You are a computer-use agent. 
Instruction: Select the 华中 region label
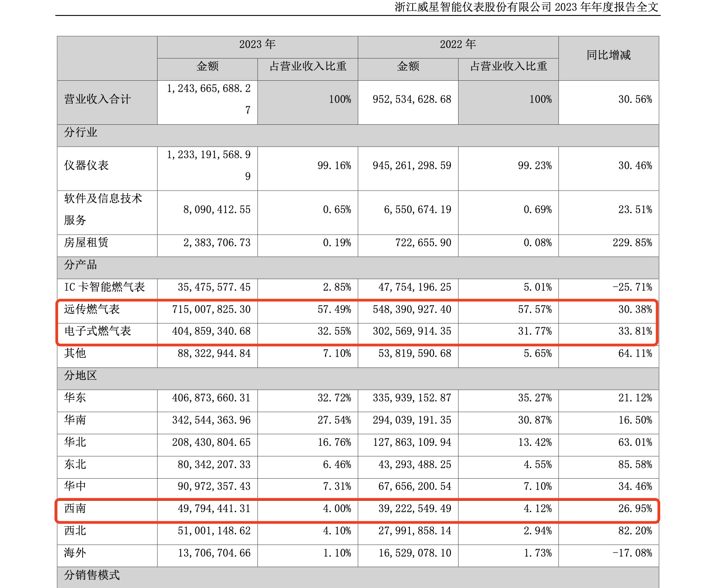[75, 486]
